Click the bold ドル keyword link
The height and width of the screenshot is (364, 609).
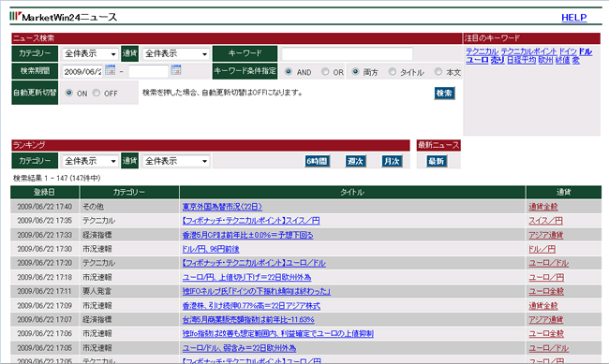pyautogui.click(x=586, y=51)
